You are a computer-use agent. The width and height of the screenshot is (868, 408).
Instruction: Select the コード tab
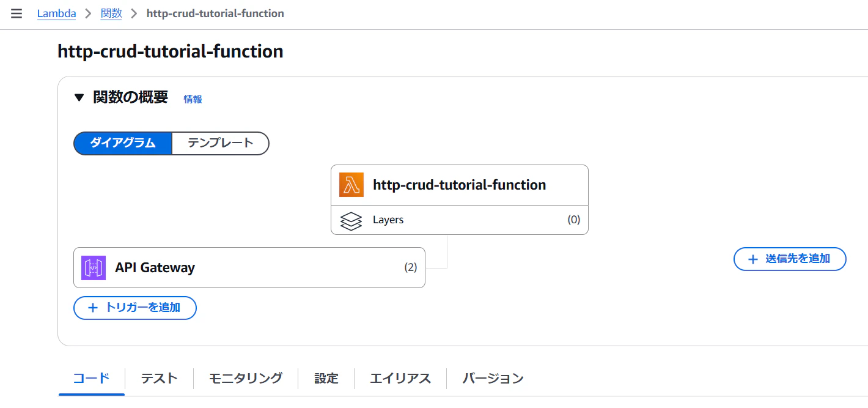pyautogui.click(x=92, y=378)
